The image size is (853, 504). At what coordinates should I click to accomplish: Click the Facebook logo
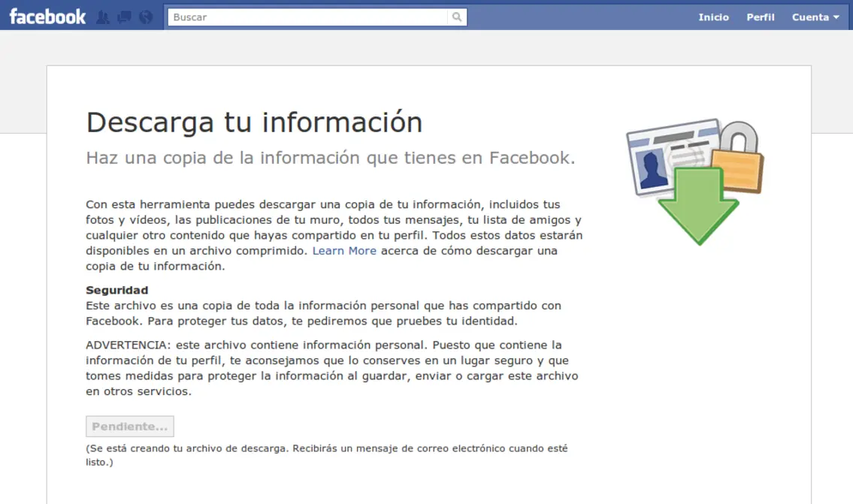click(47, 17)
